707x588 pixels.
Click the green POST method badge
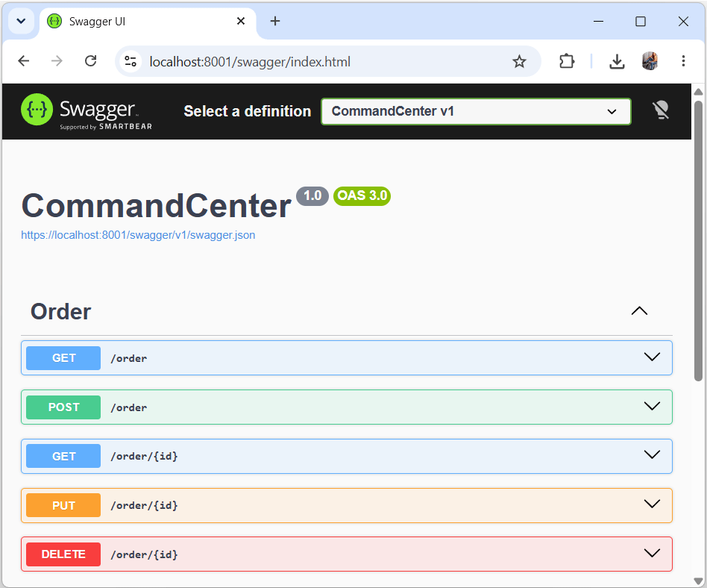click(x=63, y=407)
